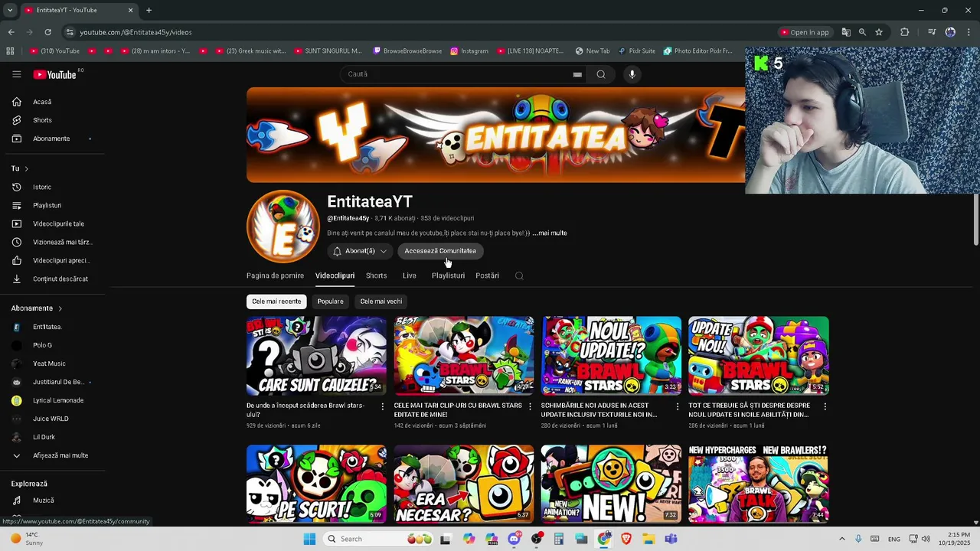The width and height of the screenshot is (980, 551).
Task: Switch to channel Postări tab
Action: [x=487, y=275]
